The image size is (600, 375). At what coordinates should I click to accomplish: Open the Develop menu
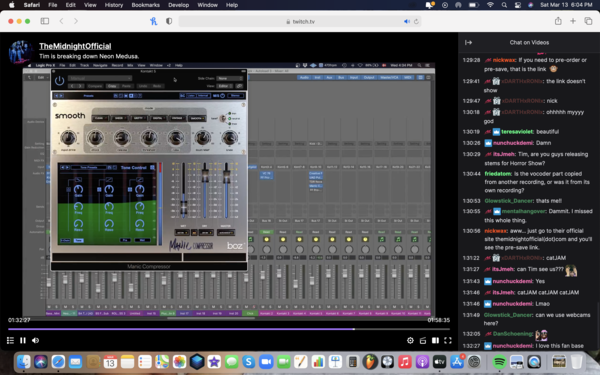point(178,5)
